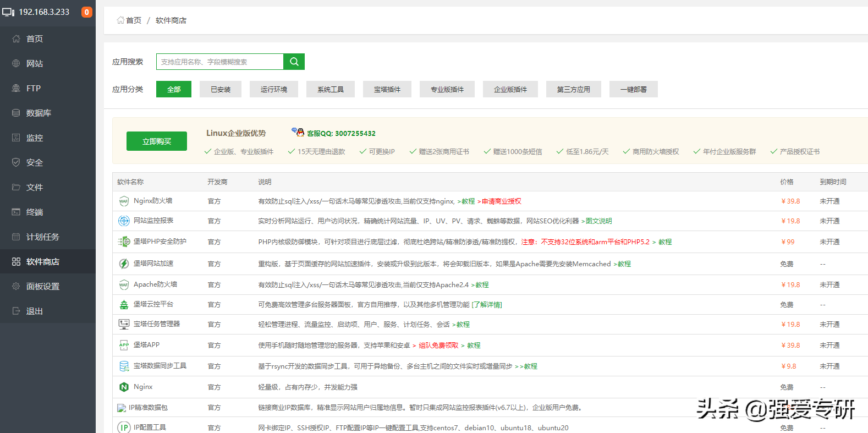Click 客服QQ: 3007255432 link

[341, 133]
